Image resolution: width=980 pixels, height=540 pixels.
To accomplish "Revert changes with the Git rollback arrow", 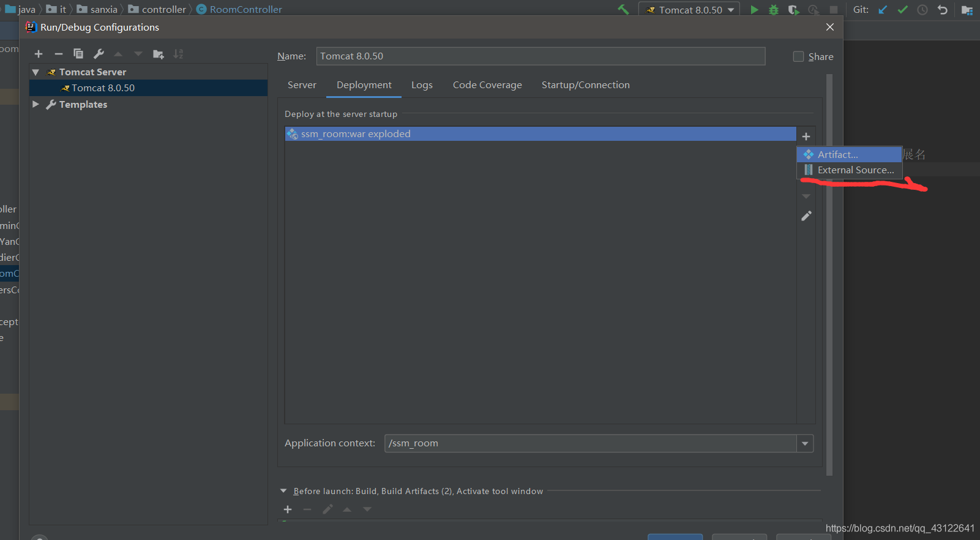I will point(943,10).
